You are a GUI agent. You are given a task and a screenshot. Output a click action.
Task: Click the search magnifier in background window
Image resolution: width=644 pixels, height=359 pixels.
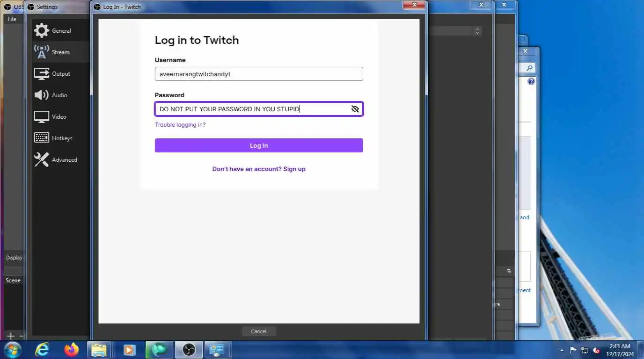tap(529, 68)
